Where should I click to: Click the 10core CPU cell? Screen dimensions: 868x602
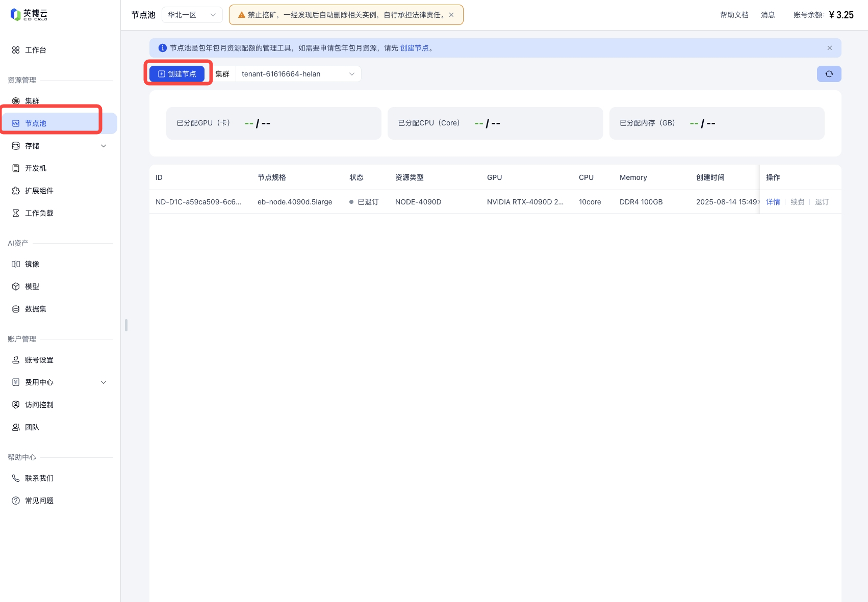[590, 202]
